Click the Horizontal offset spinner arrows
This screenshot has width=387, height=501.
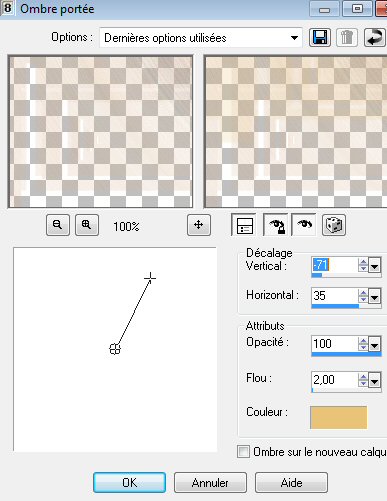pyautogui.click(x=363, y=296)
